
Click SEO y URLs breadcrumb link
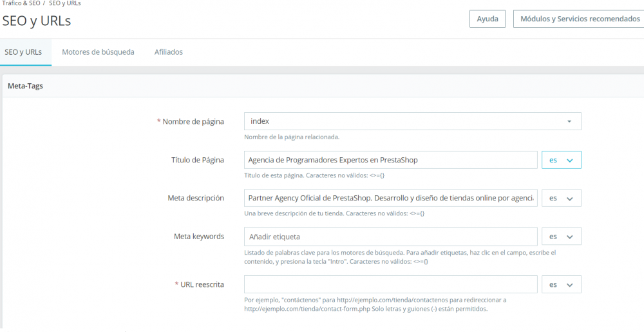pyautogui.click(x=65, y=3)
